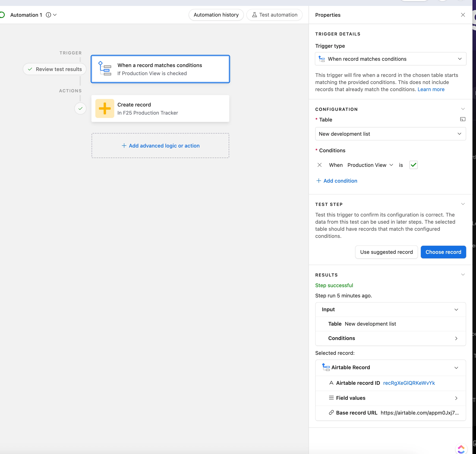The width and height of the screenshot is (476, 454).
Task: Open the Trigger type dropdown
Action: (x=390, y=59)
